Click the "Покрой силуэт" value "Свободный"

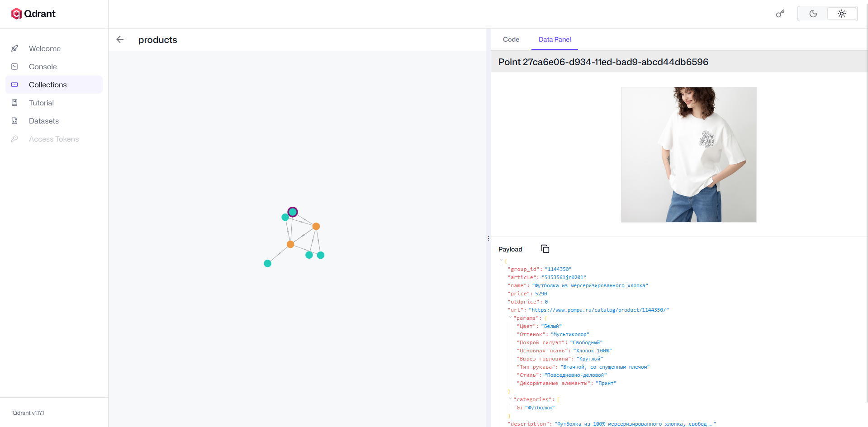coord(586,342)
